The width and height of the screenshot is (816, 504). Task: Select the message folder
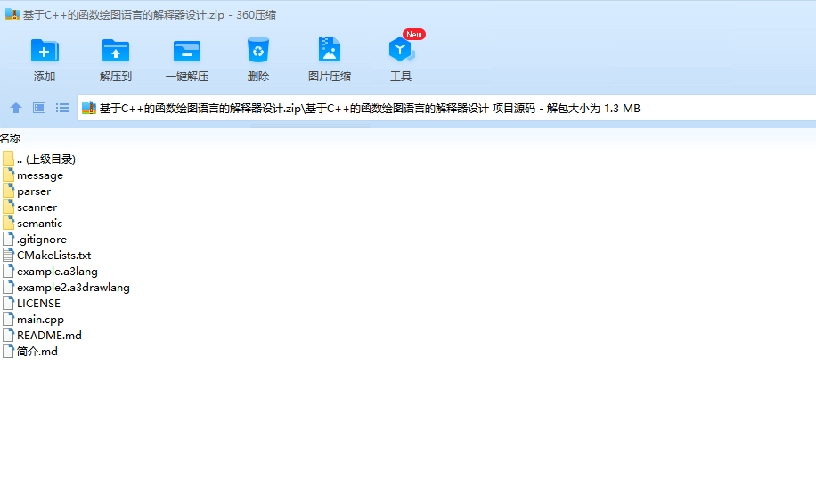click(33, 175)
